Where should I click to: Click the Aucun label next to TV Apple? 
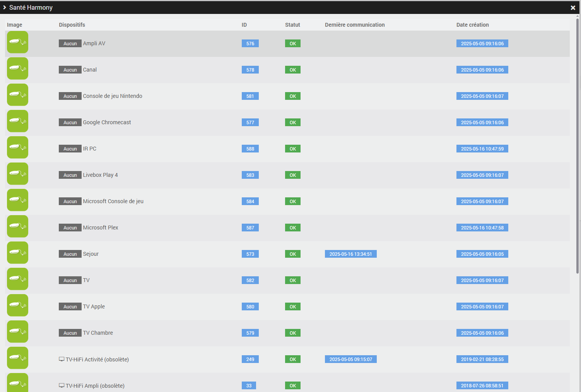70,306
